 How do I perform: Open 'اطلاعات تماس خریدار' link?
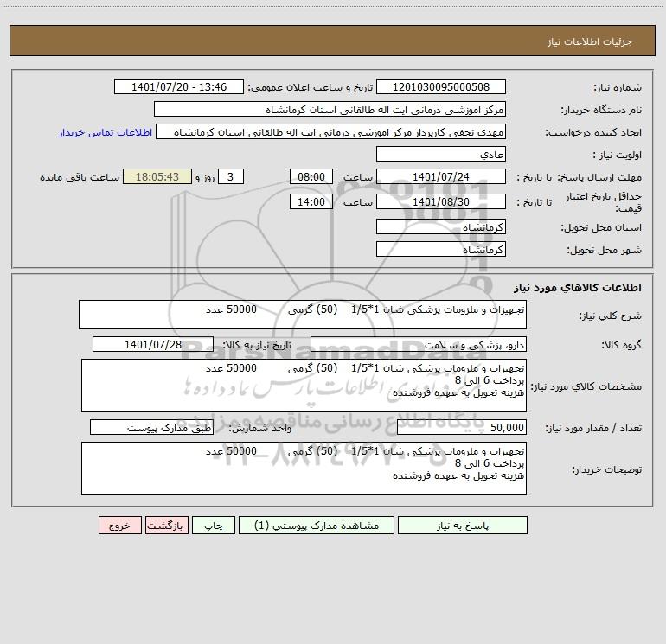pos(106,132)
